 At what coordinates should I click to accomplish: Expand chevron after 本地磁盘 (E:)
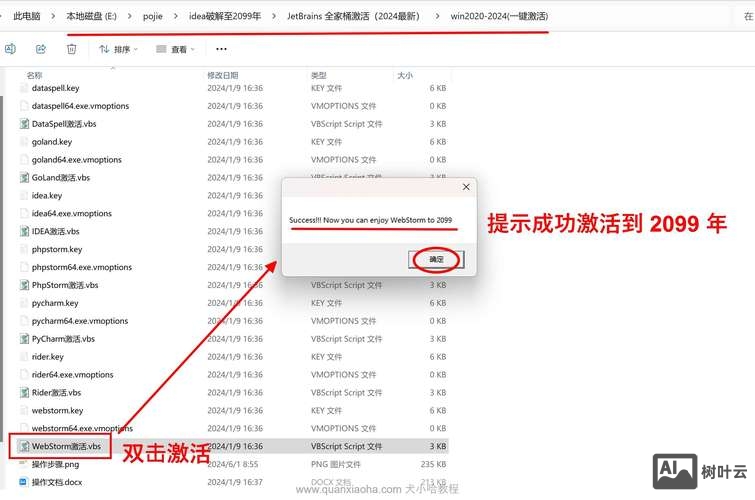pyautogui.click(x=130, y=16)
